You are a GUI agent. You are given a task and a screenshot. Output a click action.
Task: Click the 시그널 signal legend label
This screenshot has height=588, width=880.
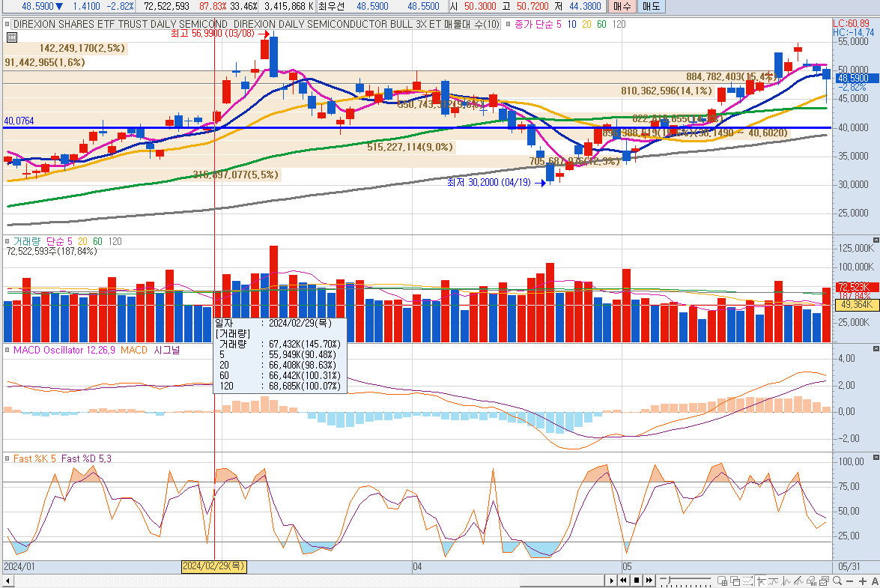(167, 350)
